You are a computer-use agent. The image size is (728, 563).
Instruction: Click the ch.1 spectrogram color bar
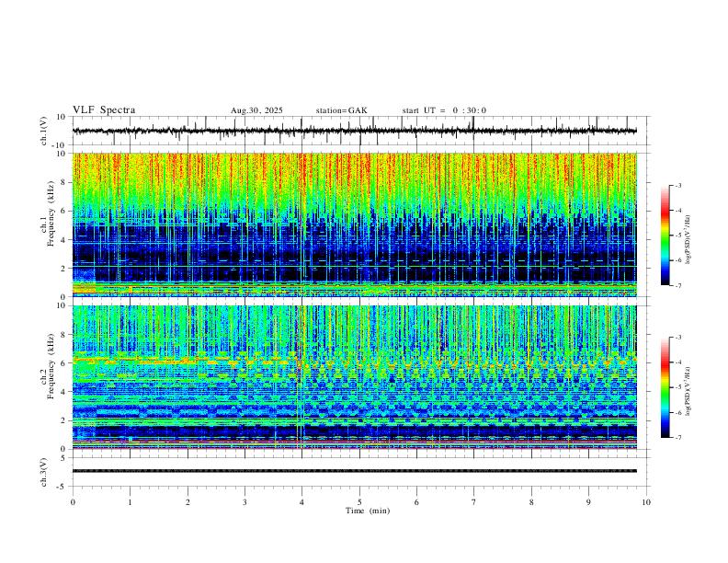pos(665,236)
